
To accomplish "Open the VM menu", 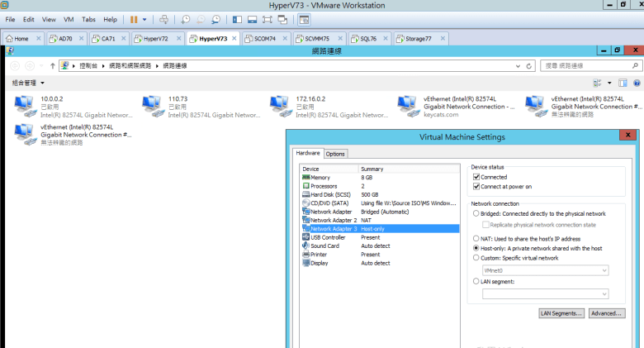I will click(69, 19).
